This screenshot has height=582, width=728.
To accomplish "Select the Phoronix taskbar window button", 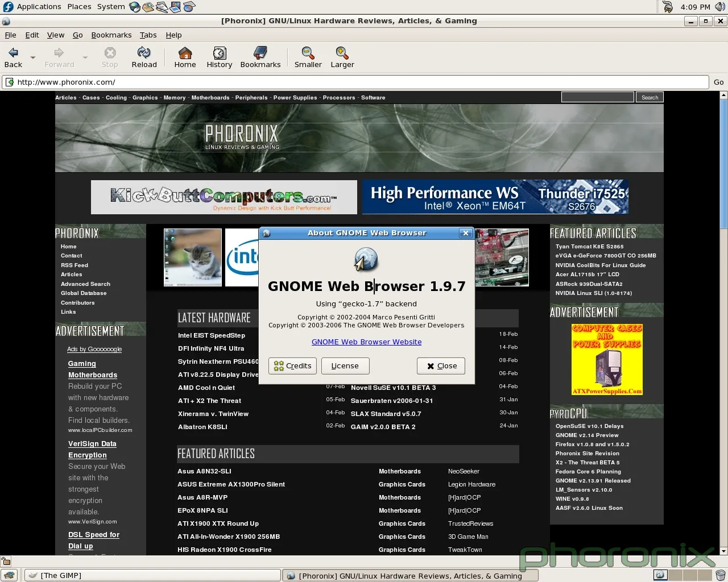I will [x=410, y=575].
